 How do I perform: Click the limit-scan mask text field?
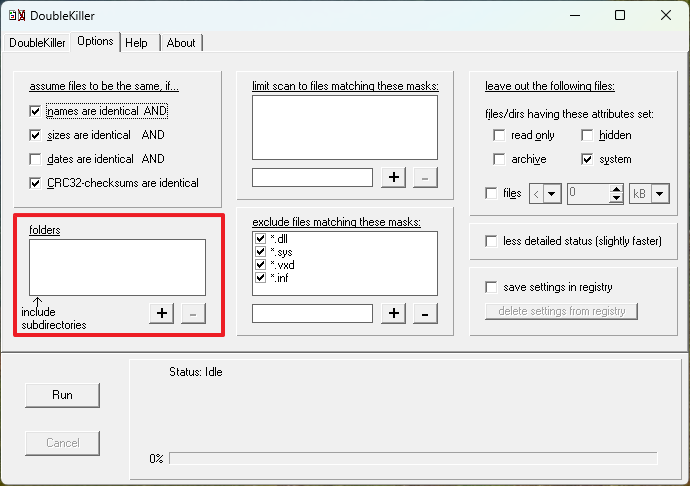point(312,177)
